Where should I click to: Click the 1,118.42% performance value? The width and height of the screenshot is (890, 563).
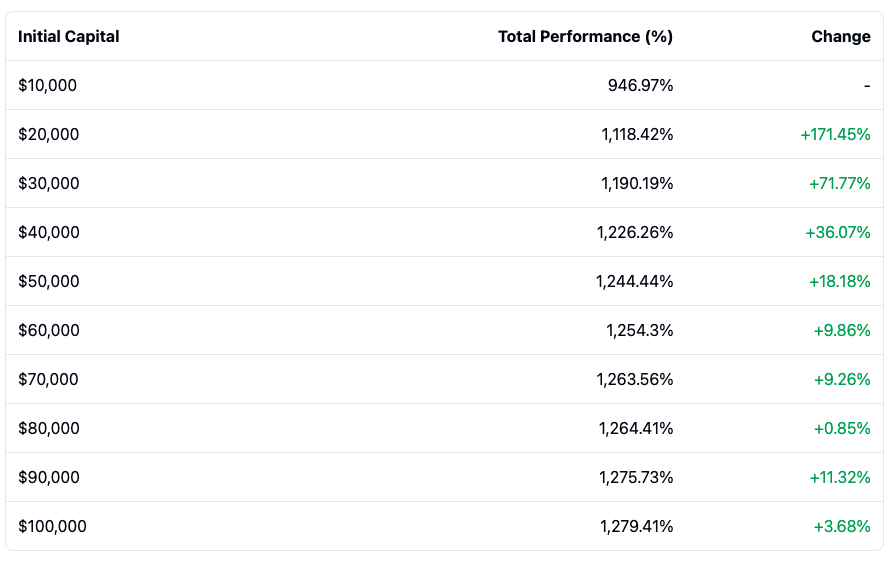637,135
